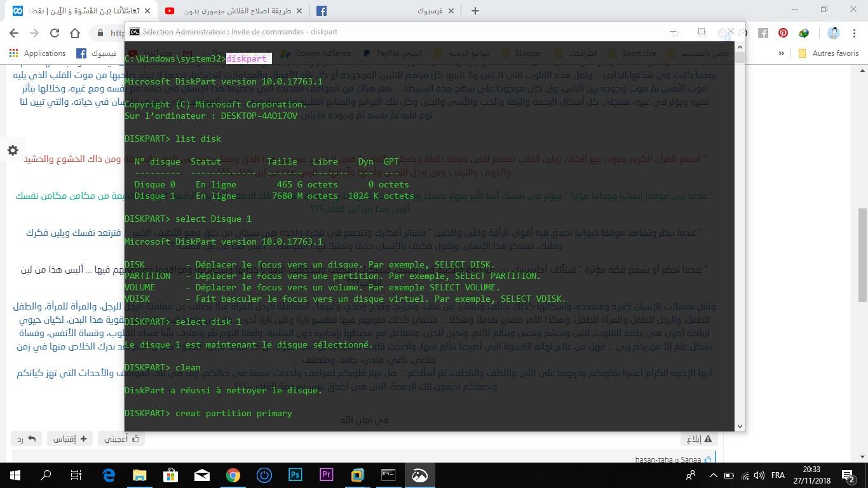Screen dimensions: 868x488
Task: Open Applications bookmarks shortcut
Action: (37, 53)
